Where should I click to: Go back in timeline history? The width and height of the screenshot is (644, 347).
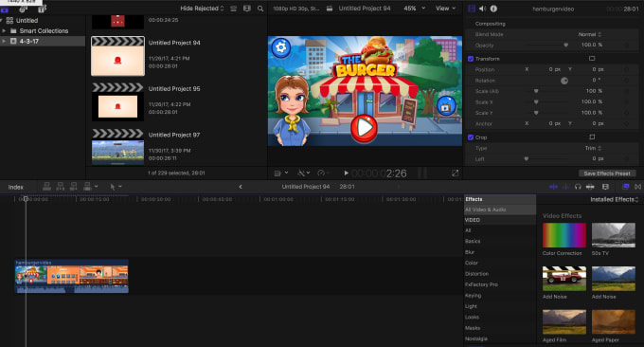241,187
